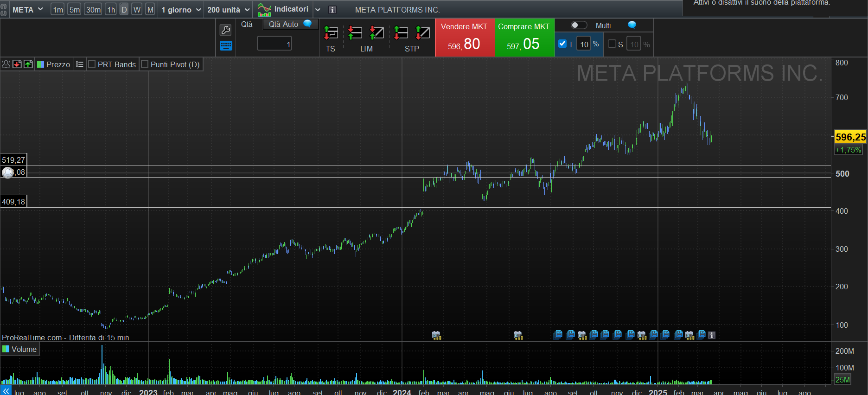Click the help bubble next to Multi
868x395 pixels.
coord(632,25)
